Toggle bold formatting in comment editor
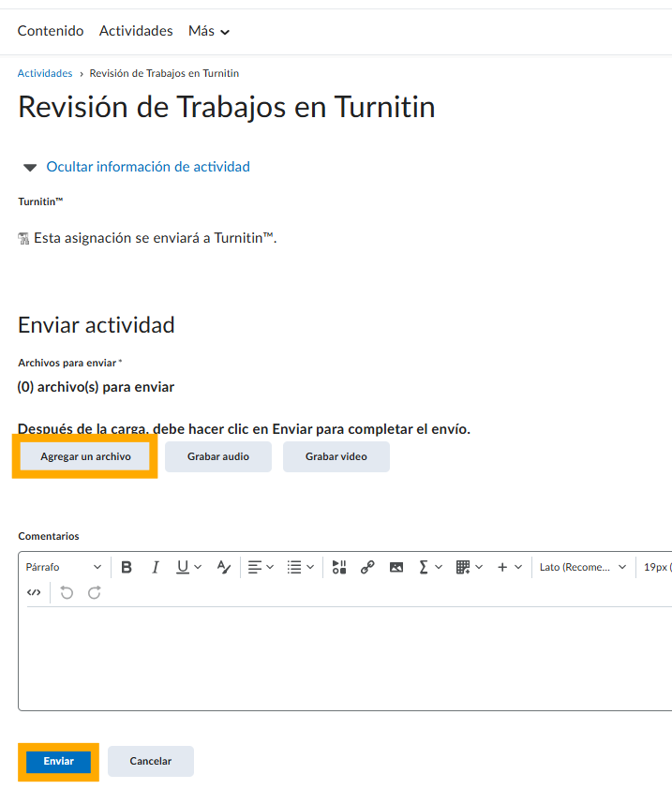This screenshot has width=672, height=789. 127,567
